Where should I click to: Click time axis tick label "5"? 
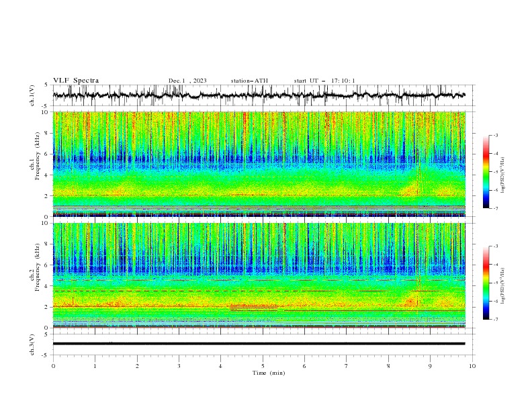[x=263, y=366]
